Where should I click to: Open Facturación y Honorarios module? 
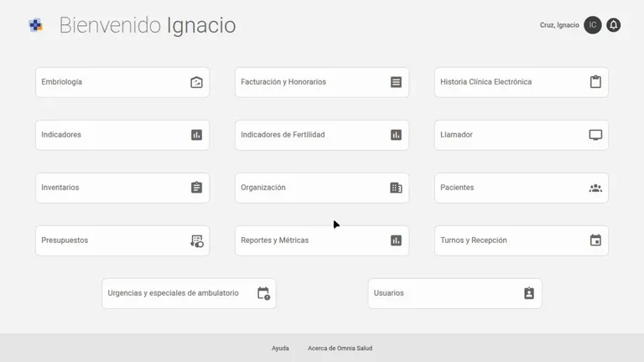point(322,82)
